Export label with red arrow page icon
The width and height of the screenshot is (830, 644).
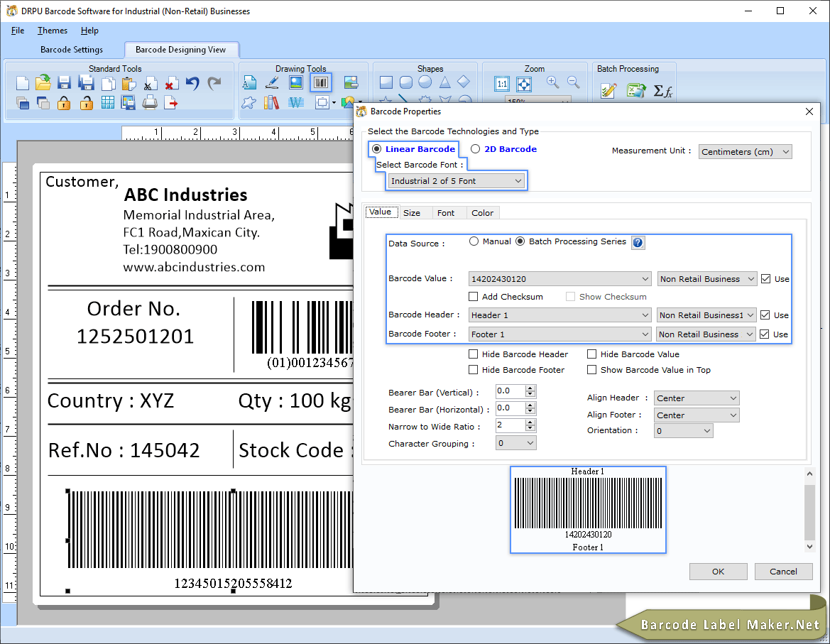click(170, 103)
